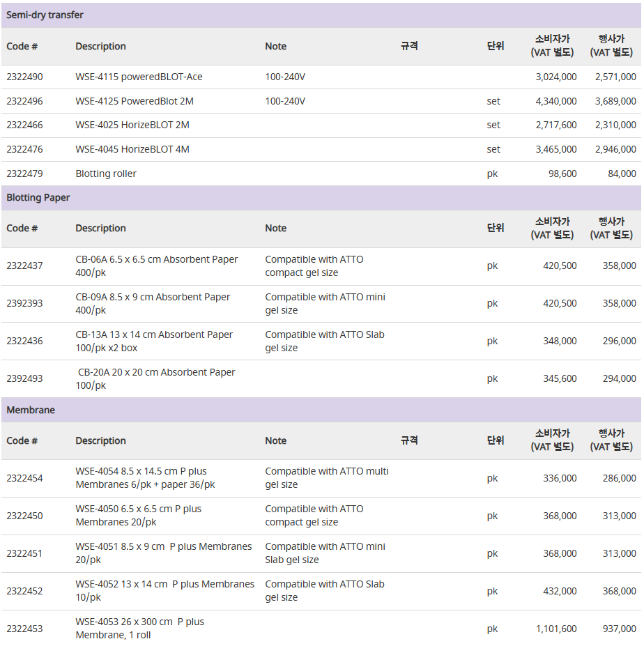This screenshot has width=644, height=646.
Task: Select WSE-4053 26 x 300 cm roll
Action: tap(139, 629)
